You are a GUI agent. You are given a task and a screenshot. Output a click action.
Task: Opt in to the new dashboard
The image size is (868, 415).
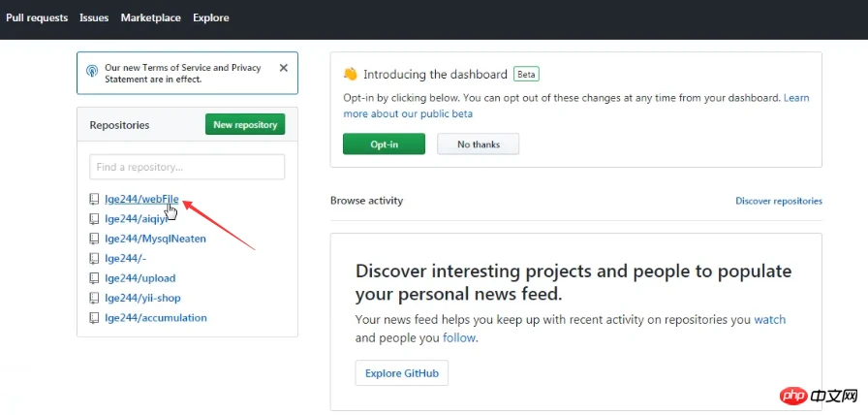tap(384, 144)
